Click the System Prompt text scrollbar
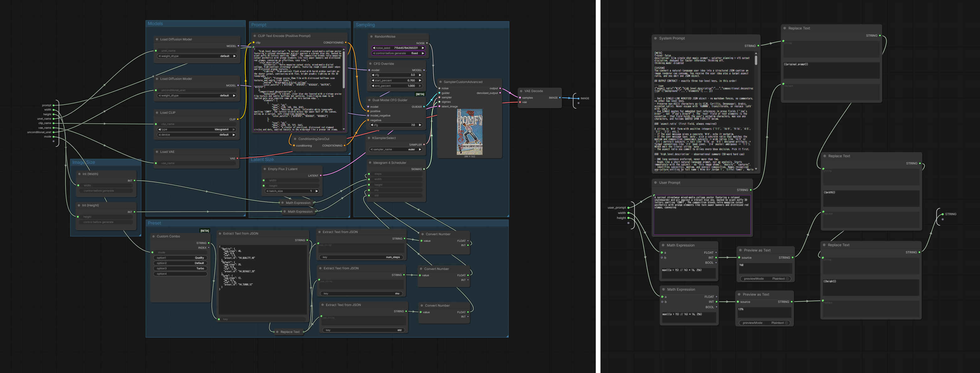 pyautogui.click(x=756, y=60)
